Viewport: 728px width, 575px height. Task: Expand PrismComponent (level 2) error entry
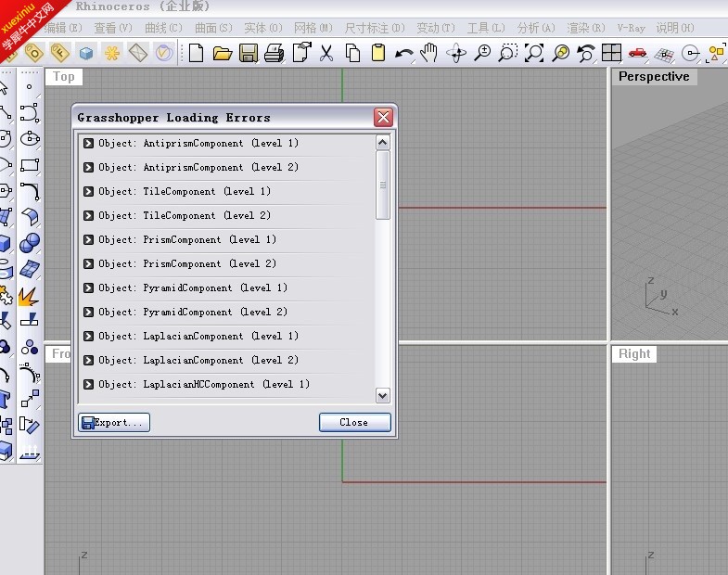[x=88, y=263]
